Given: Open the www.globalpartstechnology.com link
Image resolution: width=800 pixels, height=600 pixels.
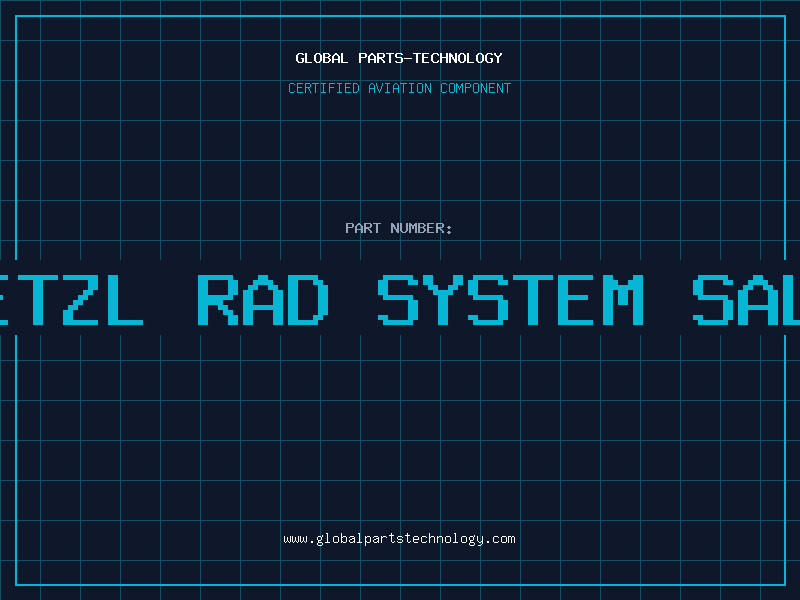Looking at the screenshot, I should coord(399,539).
